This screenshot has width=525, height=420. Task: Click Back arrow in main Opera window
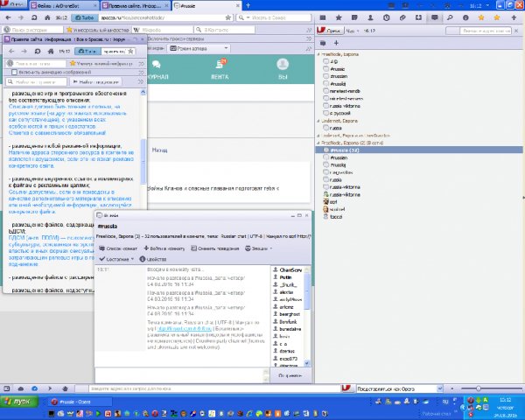point(8,17)
